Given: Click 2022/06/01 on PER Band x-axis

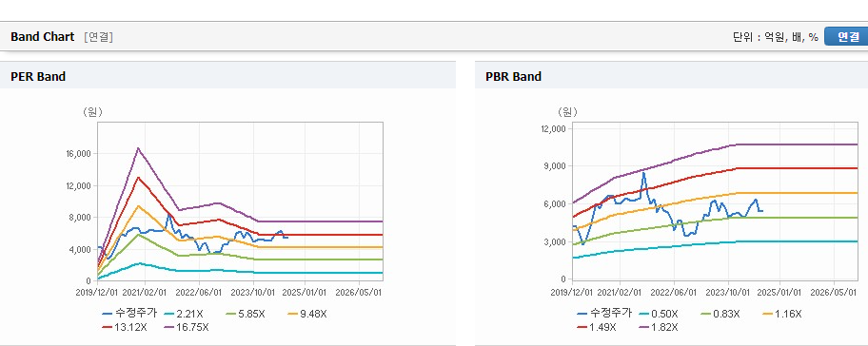Looking at the screenshot, I should coord(199,292).
